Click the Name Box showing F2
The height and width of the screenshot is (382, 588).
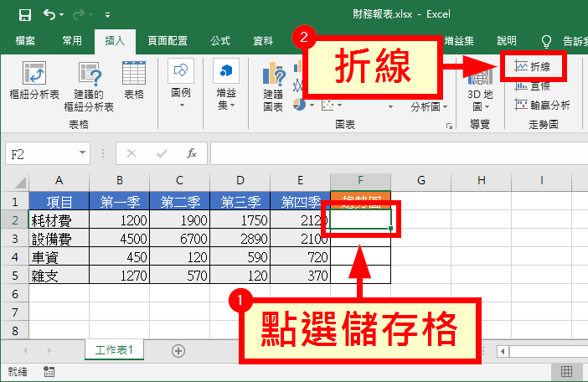tap(41, 153)
